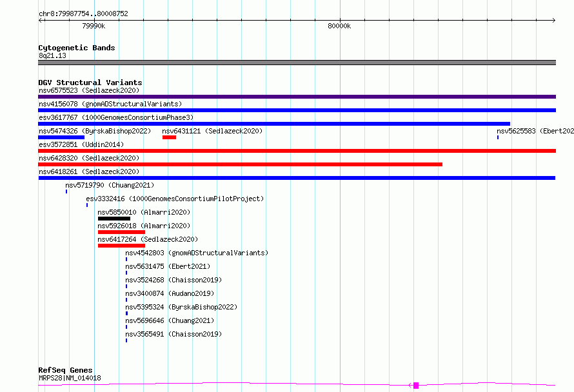
Task: Open esv3332416 1000Genomes Pilot Project label
Action: [x=175, y=199]
